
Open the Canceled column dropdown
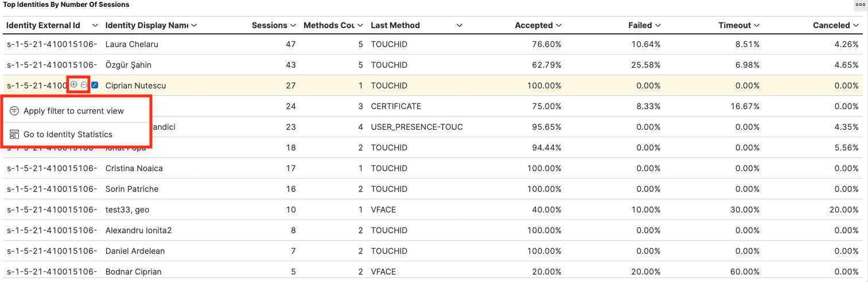coord(856,25)
